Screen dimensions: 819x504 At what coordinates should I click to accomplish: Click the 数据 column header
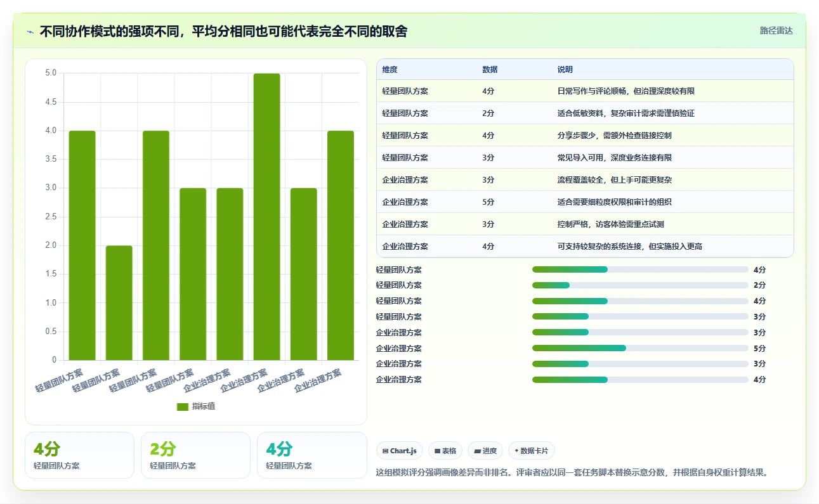(490, 70)
